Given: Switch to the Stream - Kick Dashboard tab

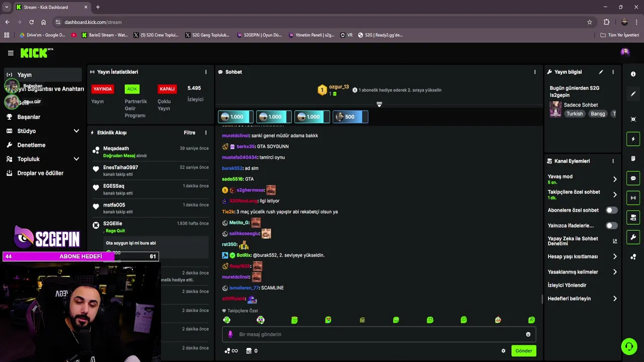Looking at the screenshot, I should (x=52, y=7).
